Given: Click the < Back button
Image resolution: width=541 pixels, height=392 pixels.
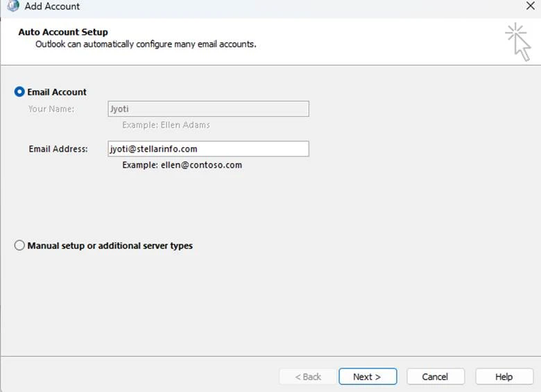Looking at the screenshot, I should pyautogui.click(x=308, y=377).
